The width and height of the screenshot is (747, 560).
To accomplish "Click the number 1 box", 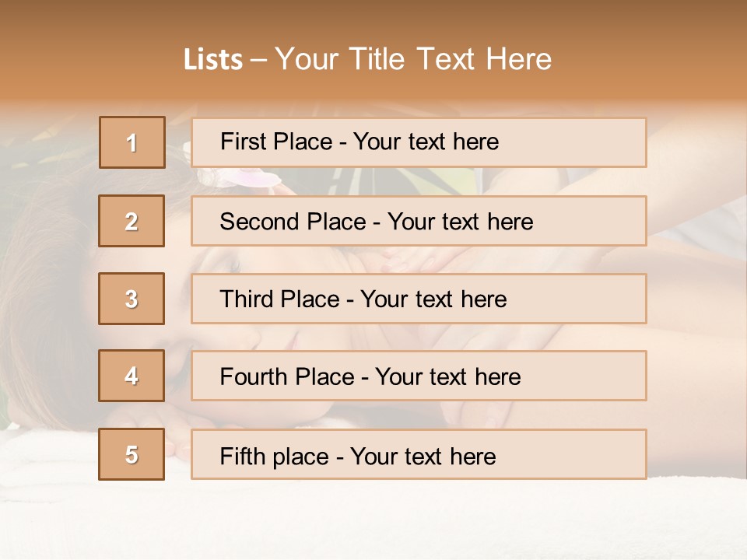I will 132,142.
